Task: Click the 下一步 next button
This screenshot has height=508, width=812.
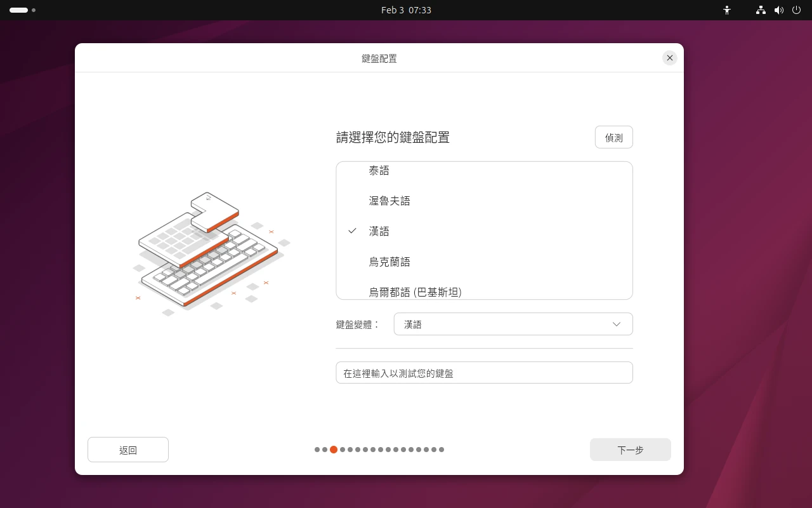Action: point(630,450)
